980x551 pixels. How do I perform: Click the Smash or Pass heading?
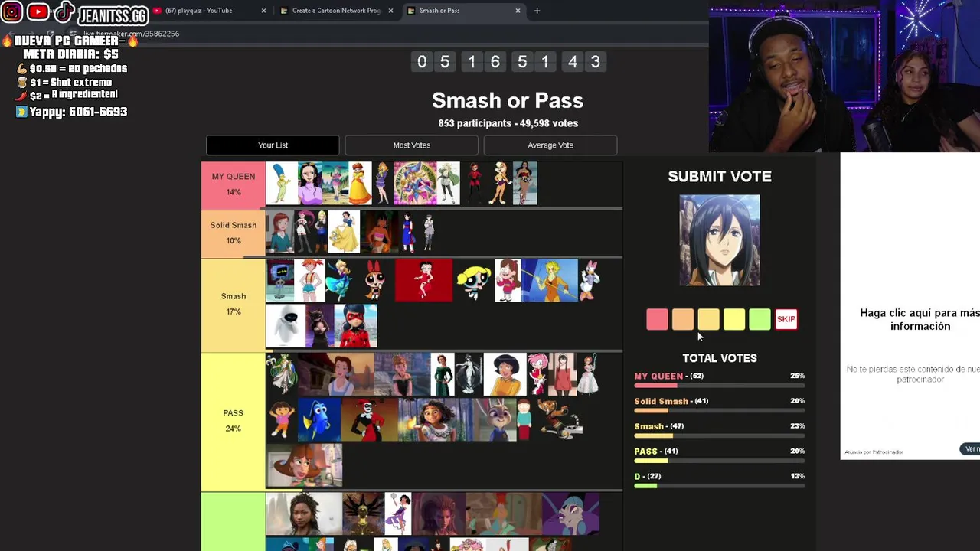508,100
